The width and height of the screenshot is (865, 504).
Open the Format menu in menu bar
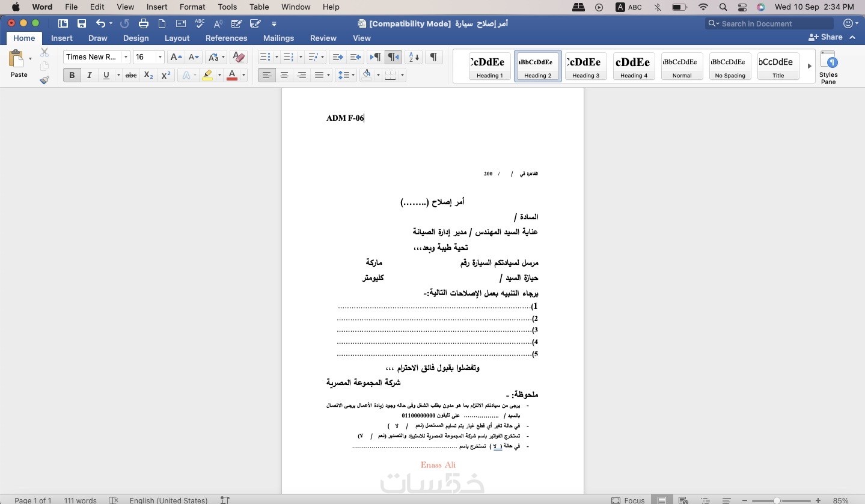(x=192, y=7)
